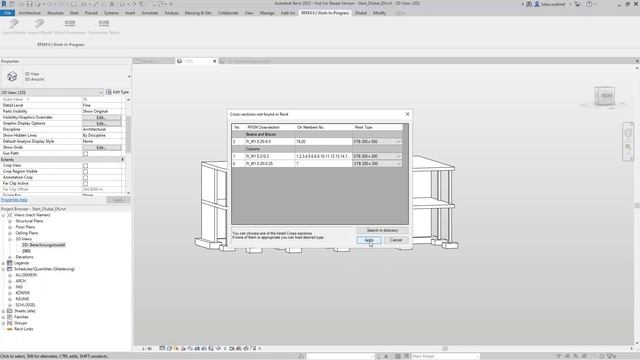Click the zoom tool in the navigation bar
This screenshot has height=360, width=640.
pyautogui.click(x=628, y=147)
